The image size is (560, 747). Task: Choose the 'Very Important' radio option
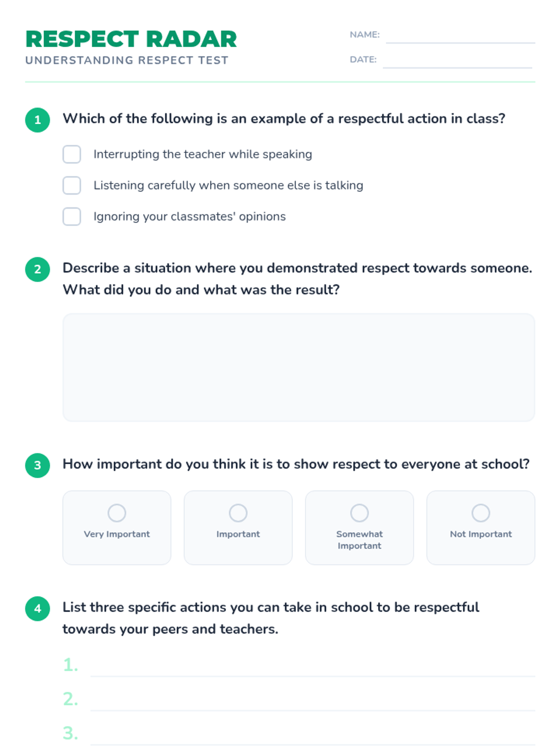coord(117,513)
